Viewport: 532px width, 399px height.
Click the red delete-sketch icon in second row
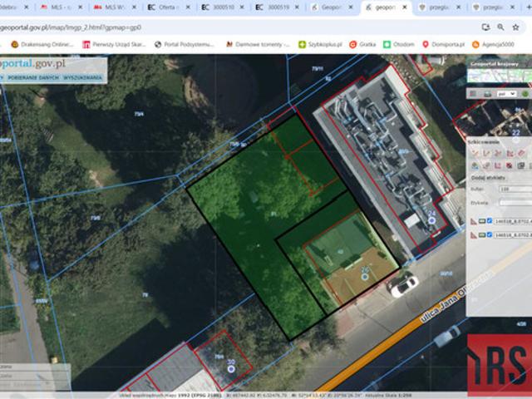click(x=510, y=165)
